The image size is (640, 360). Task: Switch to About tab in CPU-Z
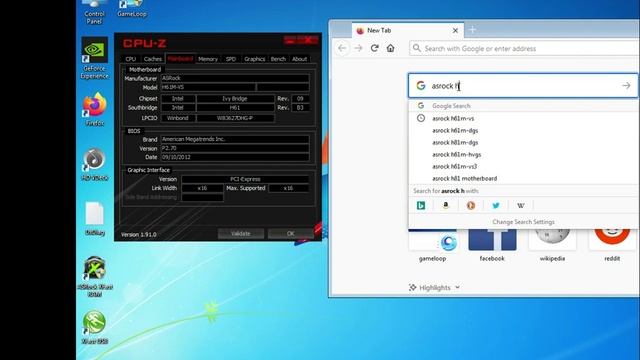[299, 59]
